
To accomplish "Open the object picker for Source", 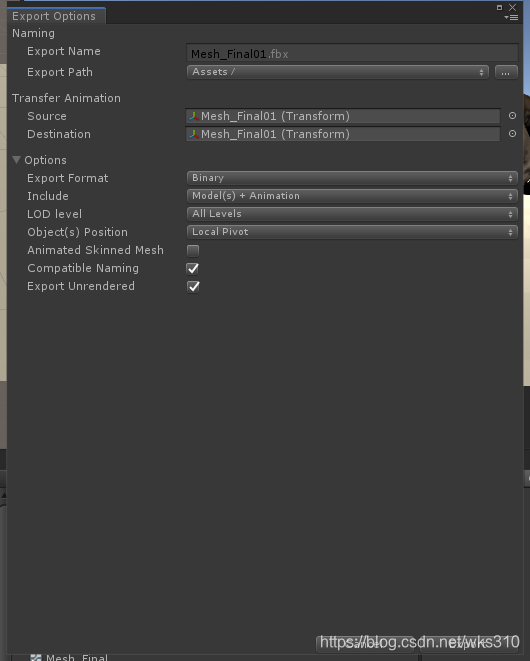I will click(x=512, y=116).
